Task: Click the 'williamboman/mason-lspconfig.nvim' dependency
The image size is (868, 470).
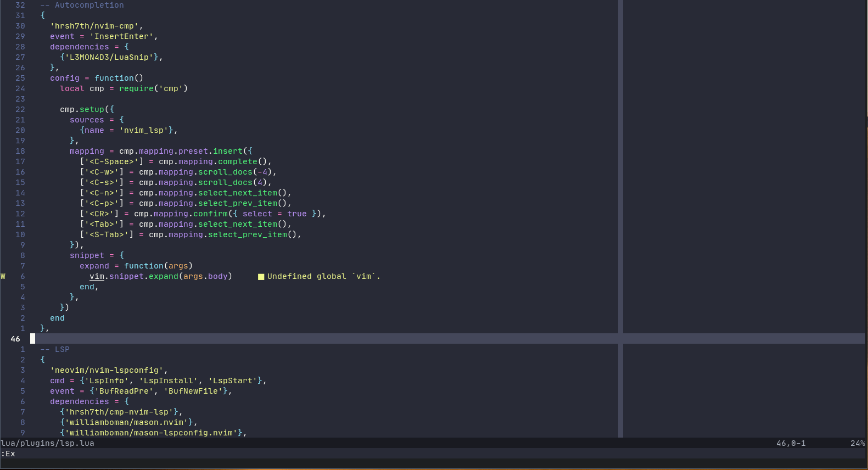Action: 151,433
